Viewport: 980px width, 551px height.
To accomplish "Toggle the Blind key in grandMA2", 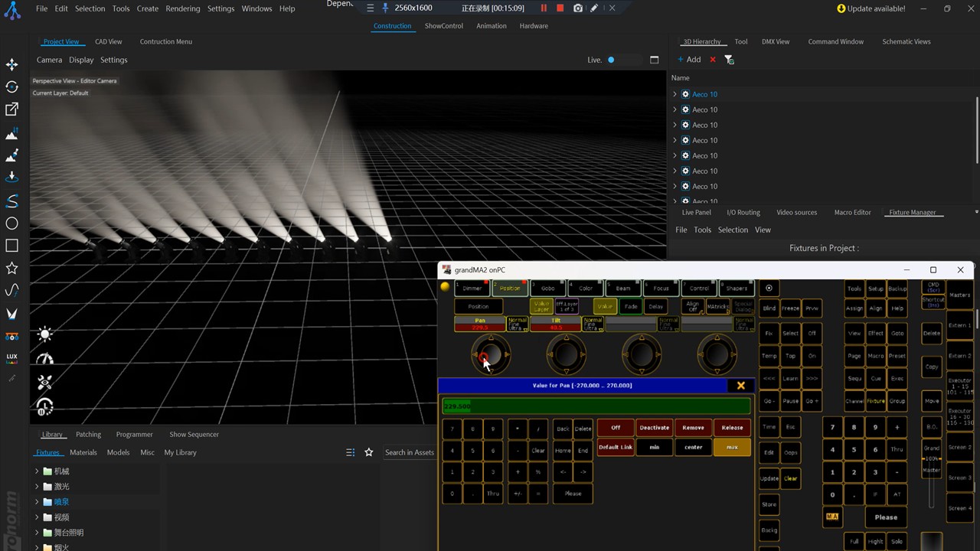I will 769,308.
